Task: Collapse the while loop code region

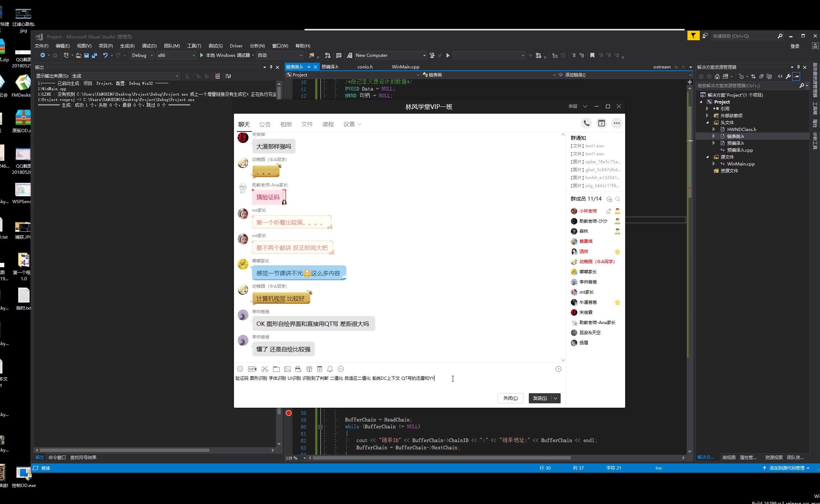Action: tap(320, 427)
